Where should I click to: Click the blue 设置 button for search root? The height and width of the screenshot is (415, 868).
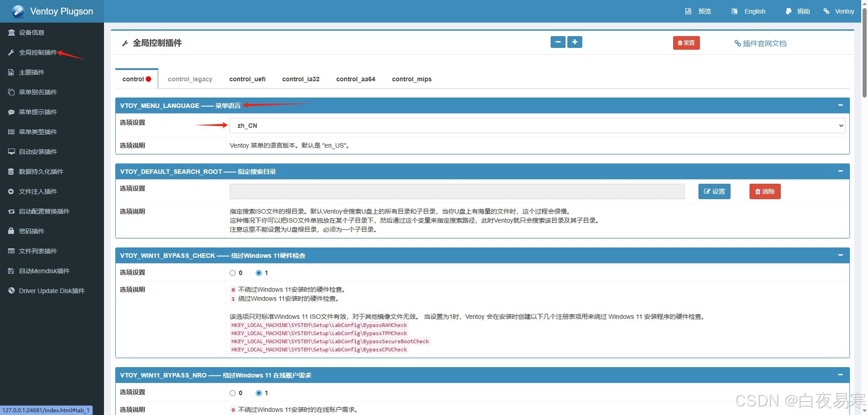(714, 191)
